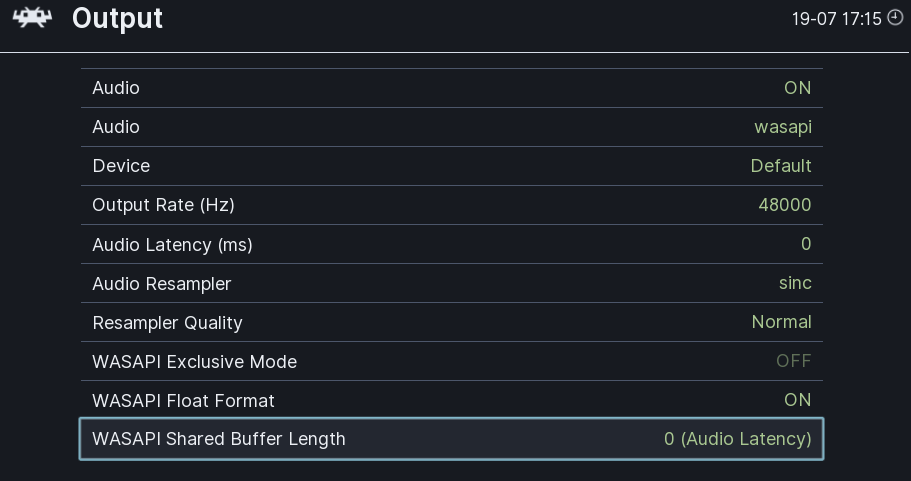Expand Resampler Quality Normal choices

click(781, 322)
